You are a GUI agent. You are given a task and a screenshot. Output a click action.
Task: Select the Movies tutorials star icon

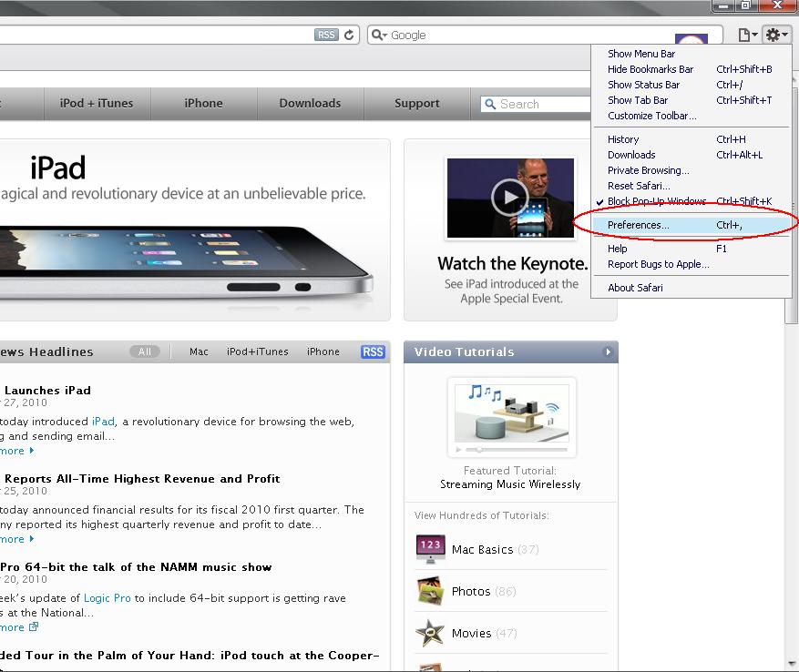[x=430, y=633]
